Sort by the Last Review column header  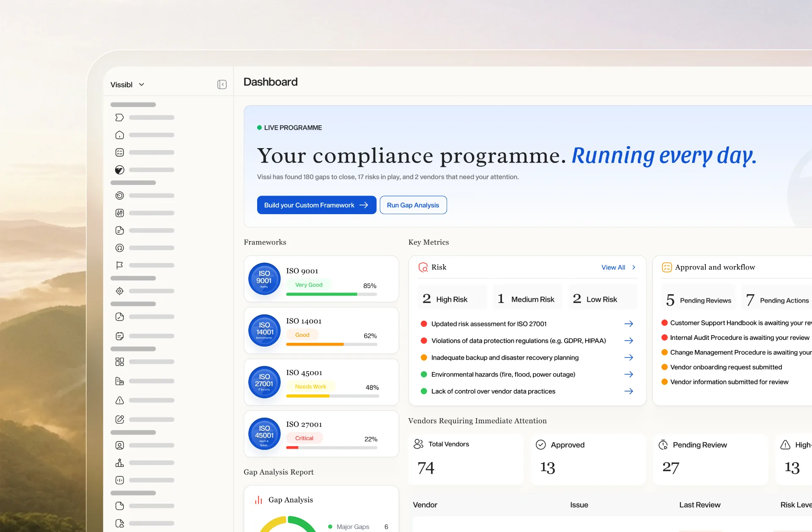point(700,505)
